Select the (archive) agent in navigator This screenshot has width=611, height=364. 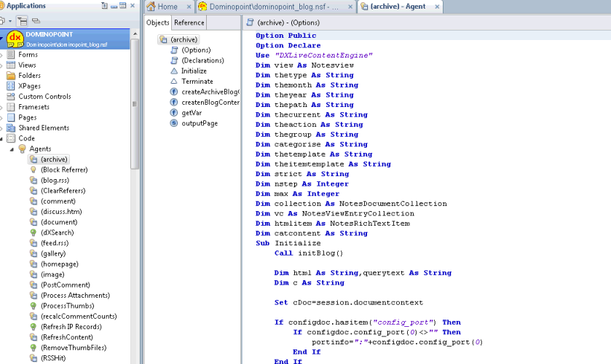click(49, 159)
